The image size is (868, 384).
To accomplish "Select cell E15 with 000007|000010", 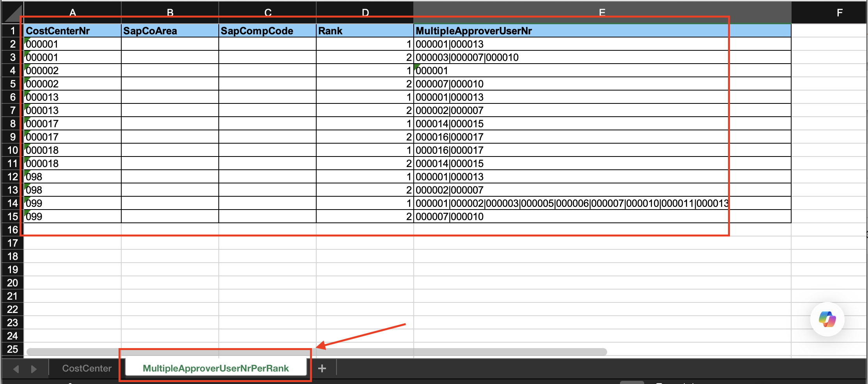I will tap(602, 217).
